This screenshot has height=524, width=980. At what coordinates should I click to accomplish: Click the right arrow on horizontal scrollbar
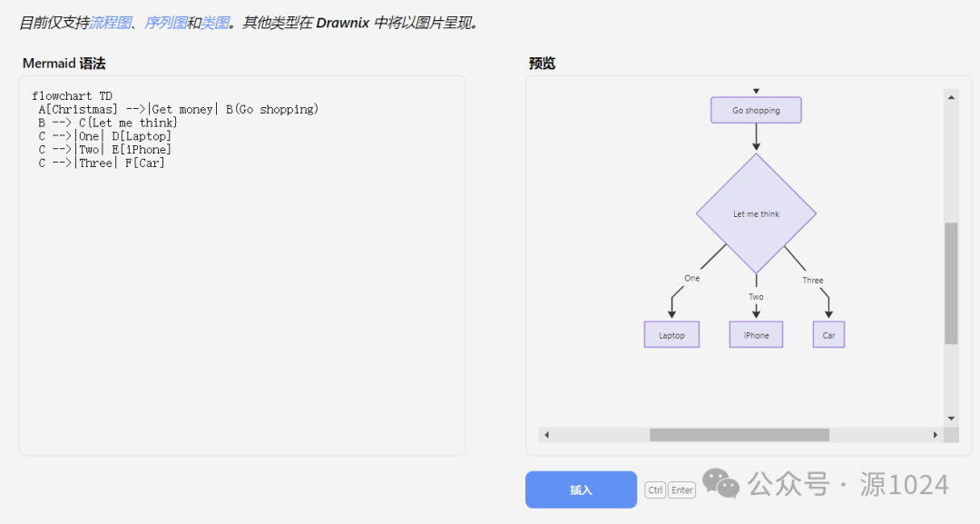tap(937, 435)
